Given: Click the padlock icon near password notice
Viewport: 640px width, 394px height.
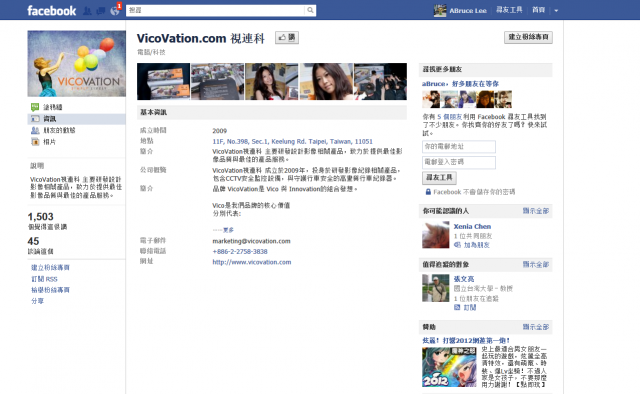Looking at the screenshot, I should coord(428,191).
